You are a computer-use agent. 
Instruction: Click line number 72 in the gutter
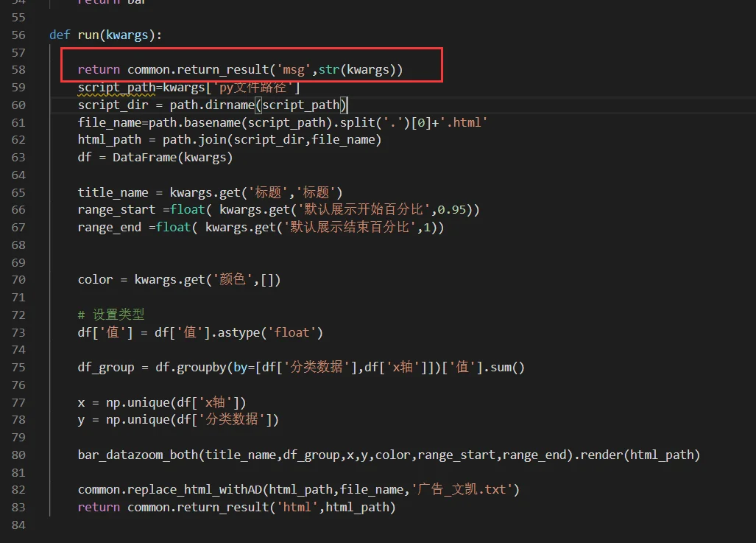[18, 315]
